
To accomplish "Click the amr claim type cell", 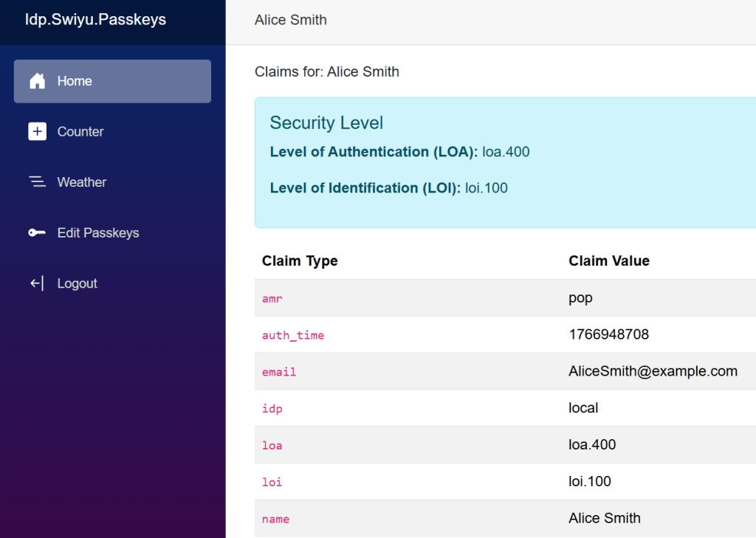I will [x=272, y=298].
